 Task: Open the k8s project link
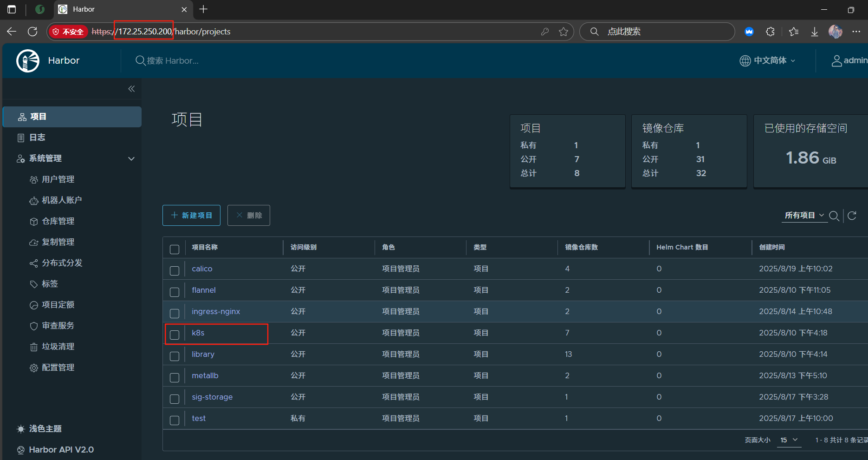click(x=198, y=333)
